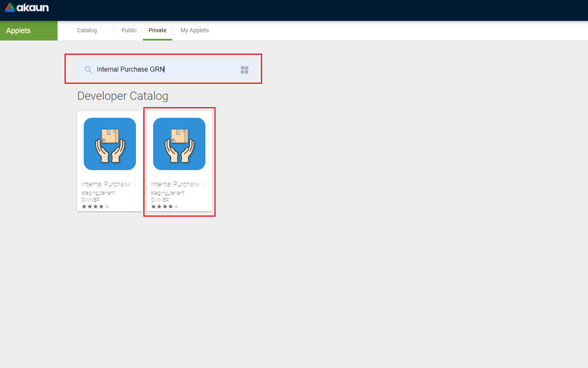Open the widgets grid icon in search bar

point(245,70)
